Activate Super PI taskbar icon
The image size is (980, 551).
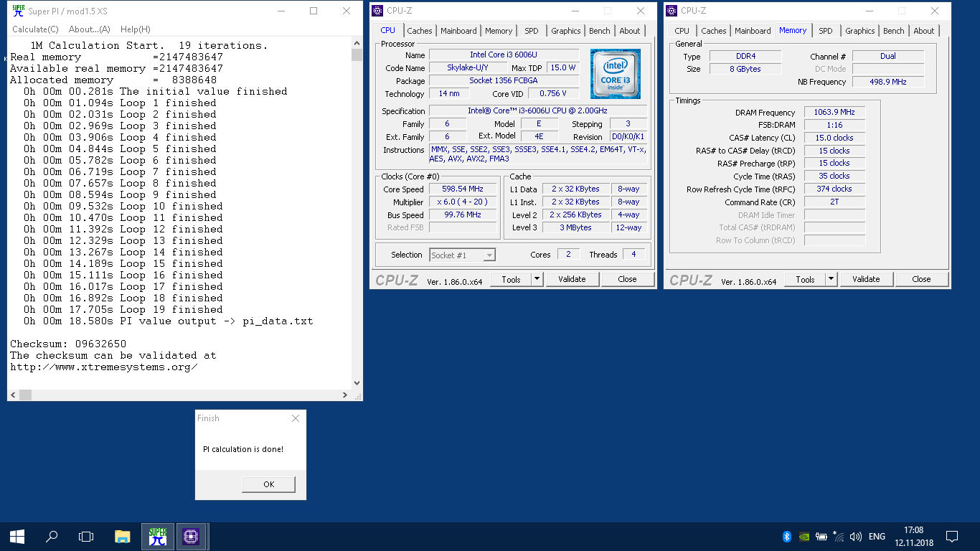click(157, 536)
